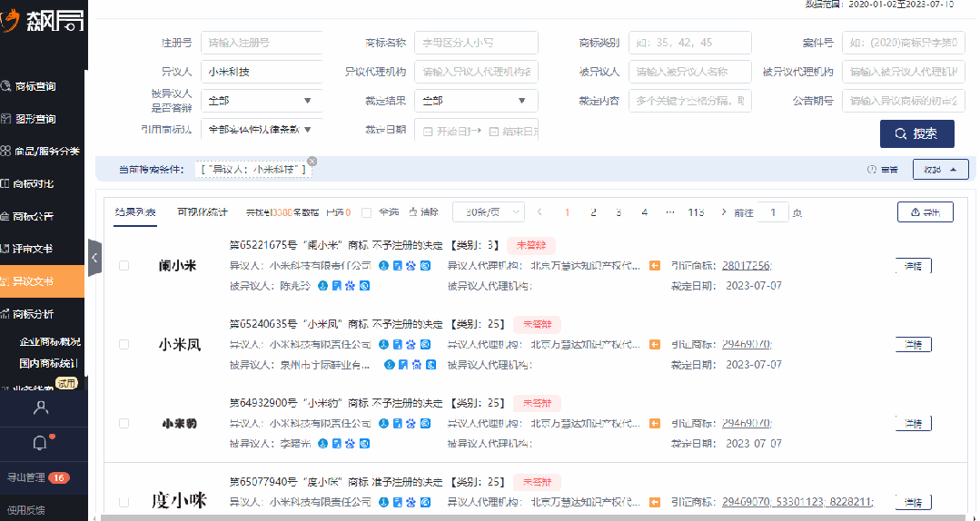Switch to the 可视化统计 tab
Screen dimensions: 980x521
coord(203,212)
